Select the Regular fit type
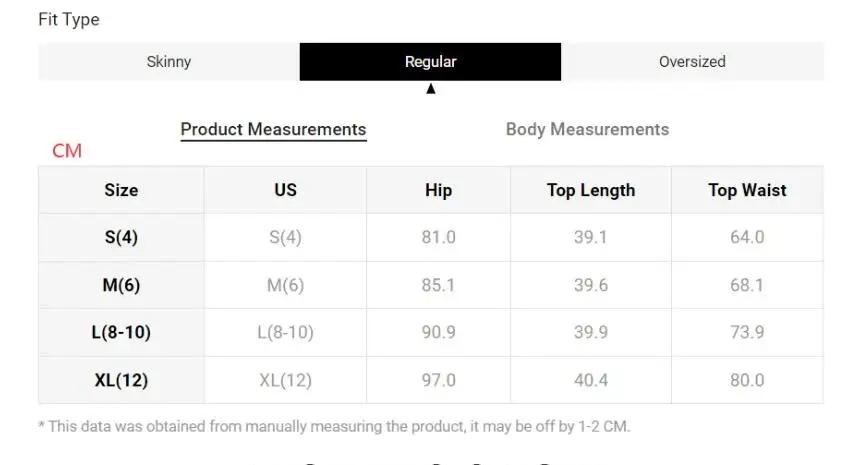This screenshot has width=856, height=465. click(x=430, y=62)
